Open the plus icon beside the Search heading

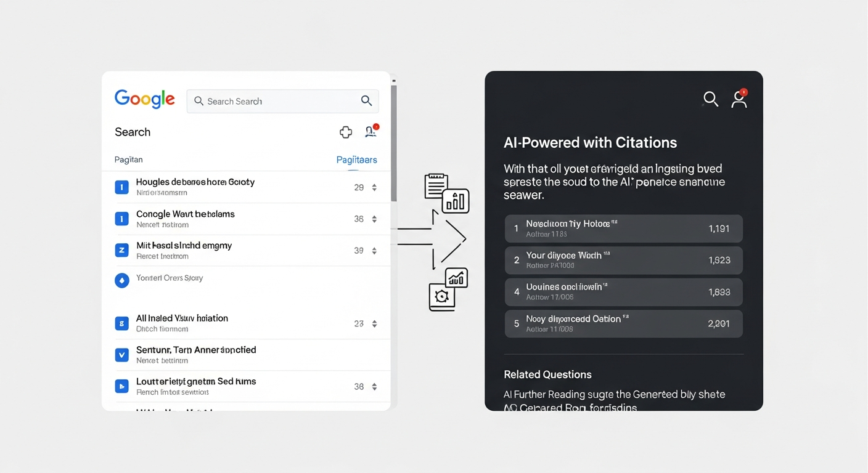point(346,132)
